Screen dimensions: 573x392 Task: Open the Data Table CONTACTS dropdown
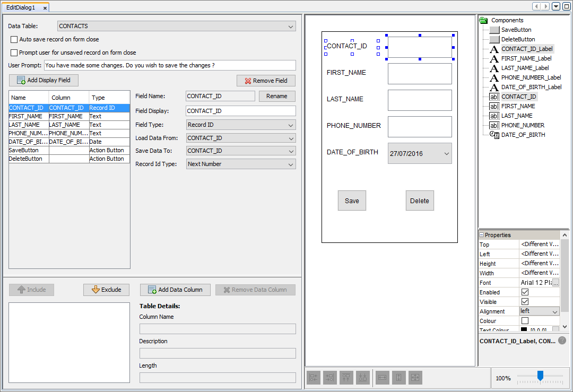177,27
